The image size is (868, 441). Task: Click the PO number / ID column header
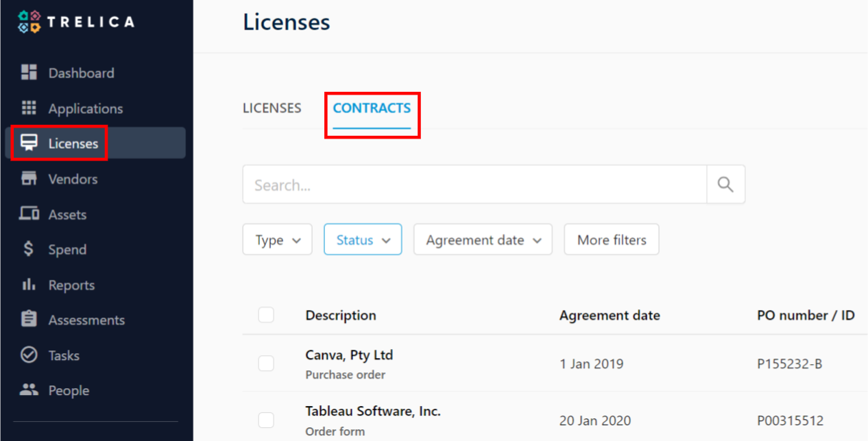[806, 315]
